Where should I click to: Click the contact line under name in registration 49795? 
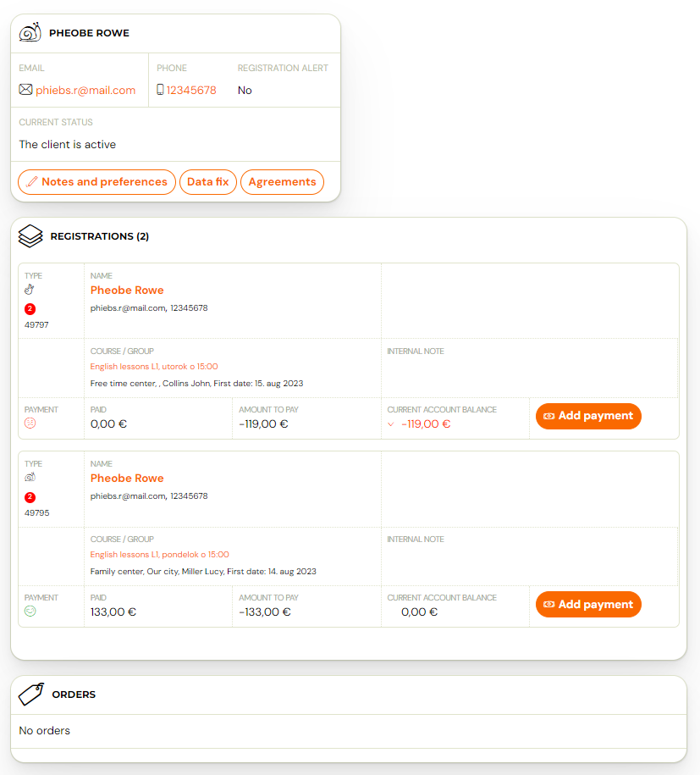pyautogui.click(x=149, y=495)
